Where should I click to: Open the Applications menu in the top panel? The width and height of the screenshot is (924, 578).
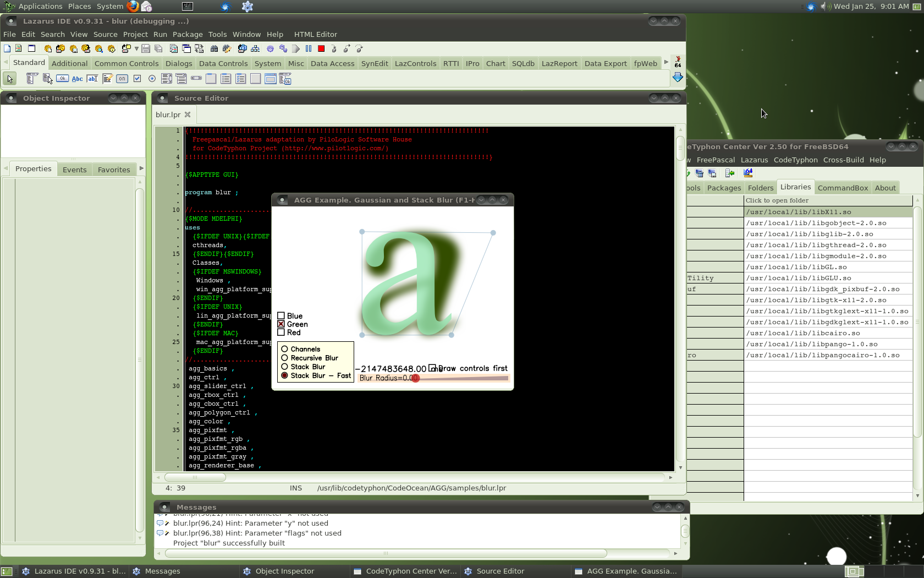(34, 7)
